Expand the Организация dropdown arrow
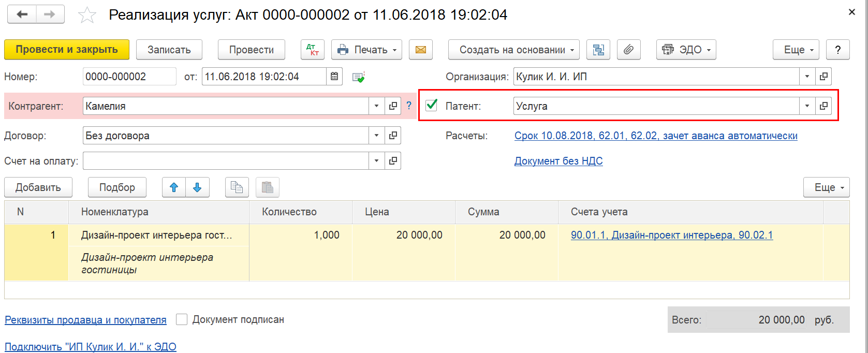 click(x=807, y=77)
